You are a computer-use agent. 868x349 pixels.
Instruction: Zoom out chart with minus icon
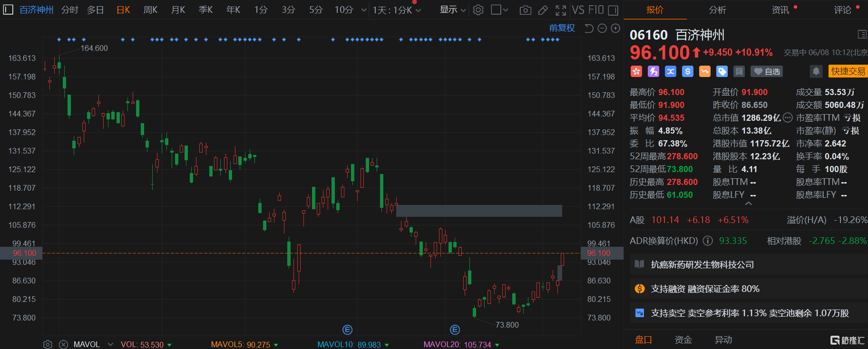602,29
